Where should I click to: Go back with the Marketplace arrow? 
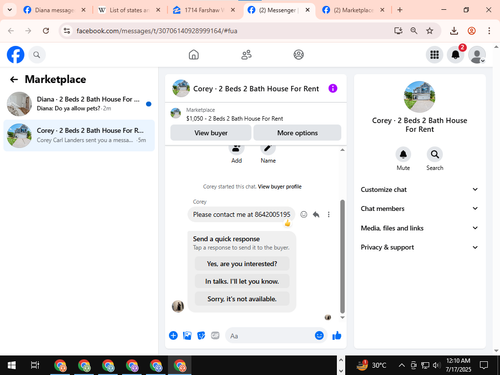pyautogui.click(x=14, y=79)
